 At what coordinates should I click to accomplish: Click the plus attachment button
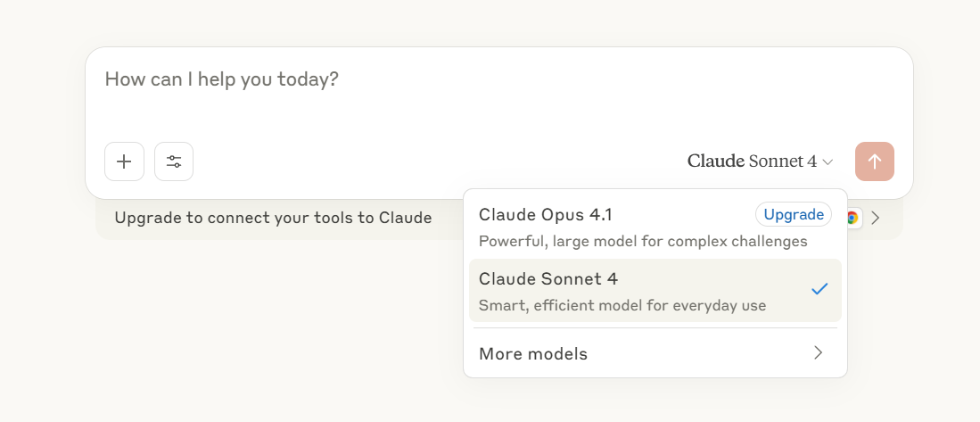124,161
